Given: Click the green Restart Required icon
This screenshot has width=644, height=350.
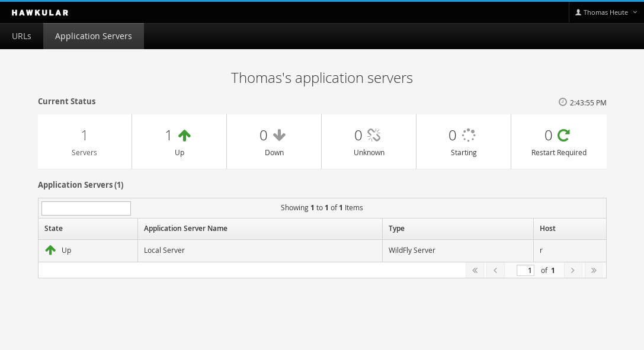Looking at the screenshot, I should click(563, 135).
